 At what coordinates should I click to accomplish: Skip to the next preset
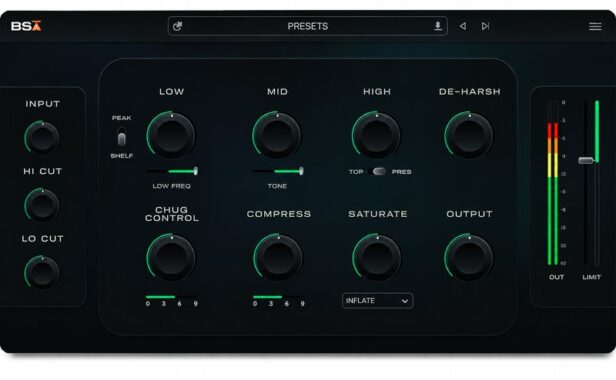pos(485,26)
